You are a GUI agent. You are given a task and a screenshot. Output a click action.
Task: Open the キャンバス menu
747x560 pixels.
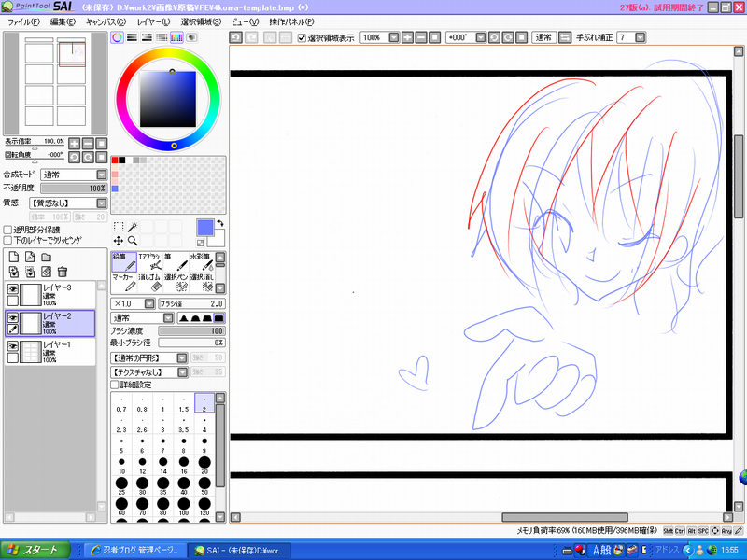(106, 21)
